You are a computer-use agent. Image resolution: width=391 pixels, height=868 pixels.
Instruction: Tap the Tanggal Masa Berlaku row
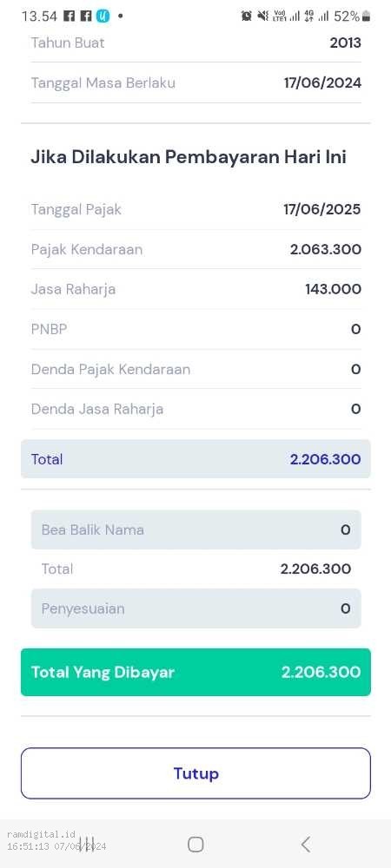[x=195, y=83]
